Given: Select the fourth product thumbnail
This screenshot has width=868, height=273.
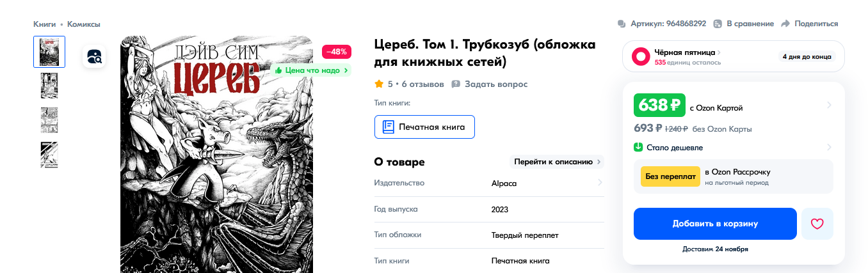Looking at the screenshot, I should pos(49,155).
